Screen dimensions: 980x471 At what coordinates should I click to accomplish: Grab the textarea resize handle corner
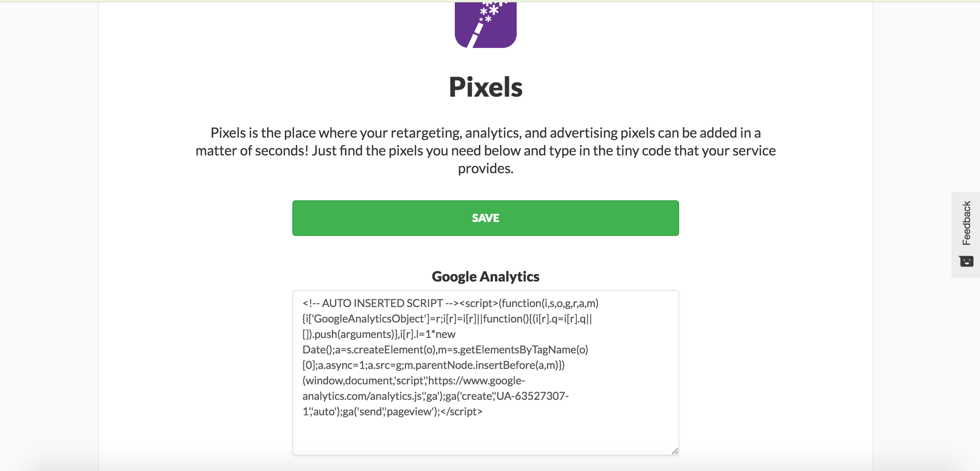click(x=674, y=451)
